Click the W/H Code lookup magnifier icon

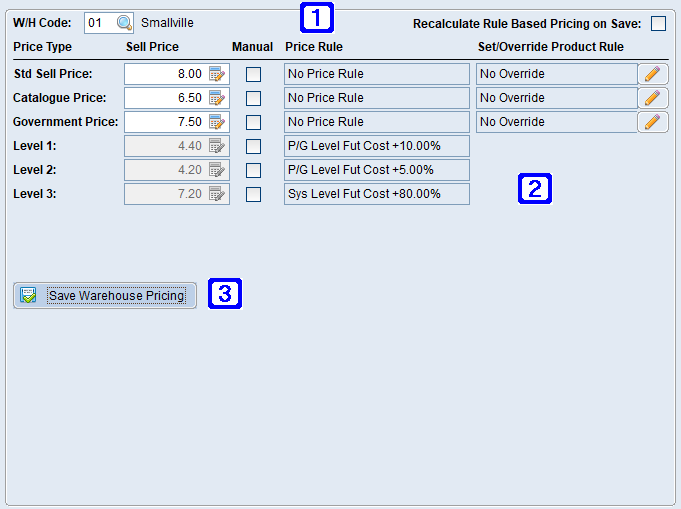coord(124,23)
